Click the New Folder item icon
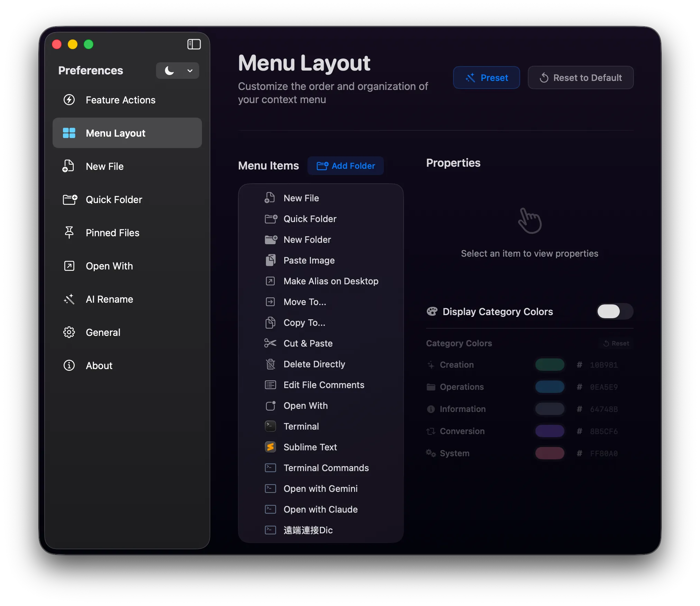700x606 pixels. 271,239
